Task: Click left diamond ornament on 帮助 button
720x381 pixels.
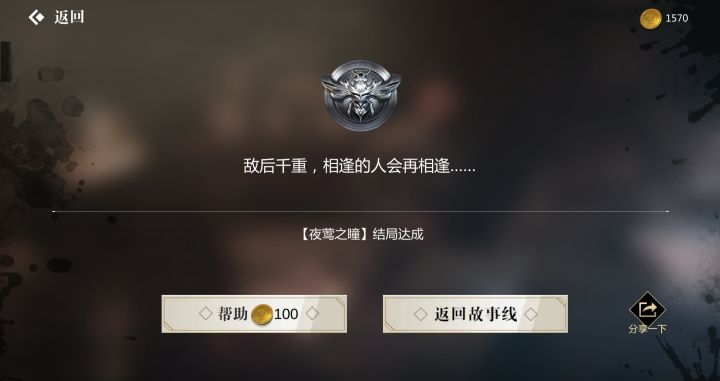Action: 206,314
